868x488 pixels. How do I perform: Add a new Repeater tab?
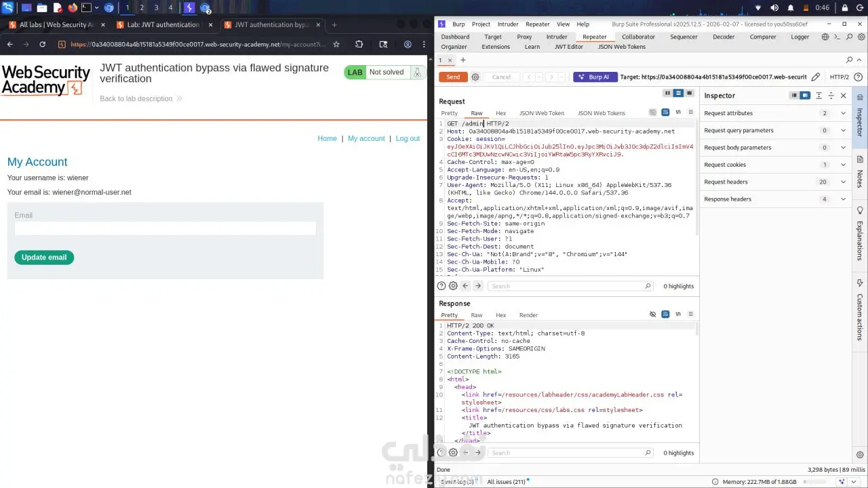coord(463,60)
